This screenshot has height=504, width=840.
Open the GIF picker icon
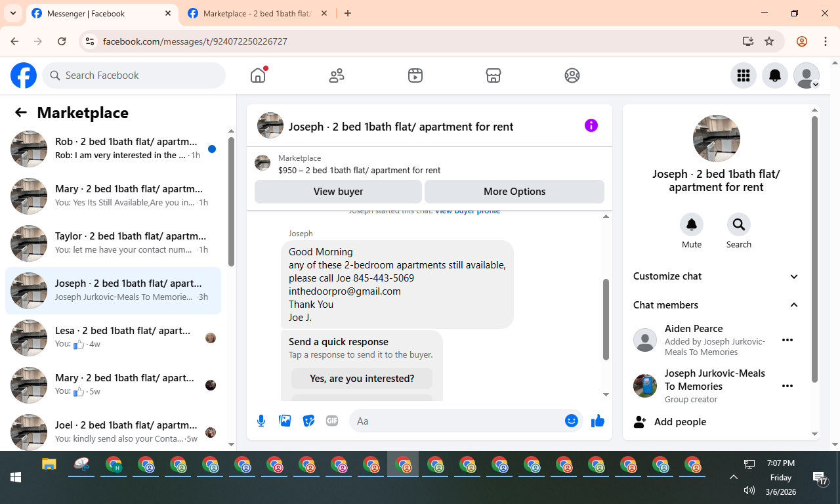click(x=332, y=421)
